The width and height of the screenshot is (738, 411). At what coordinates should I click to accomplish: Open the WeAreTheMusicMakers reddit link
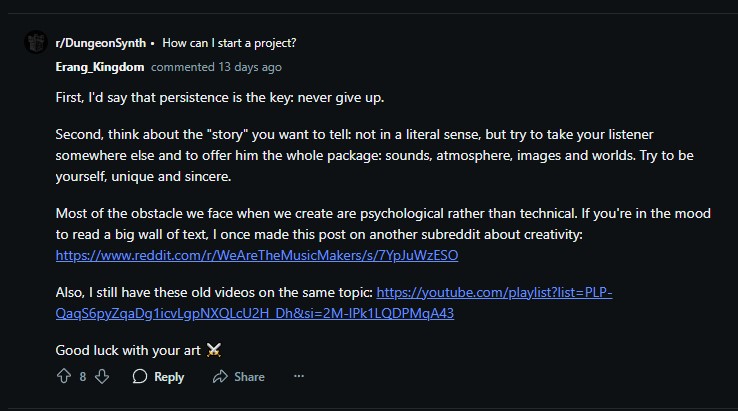click(x=257, y=255)
